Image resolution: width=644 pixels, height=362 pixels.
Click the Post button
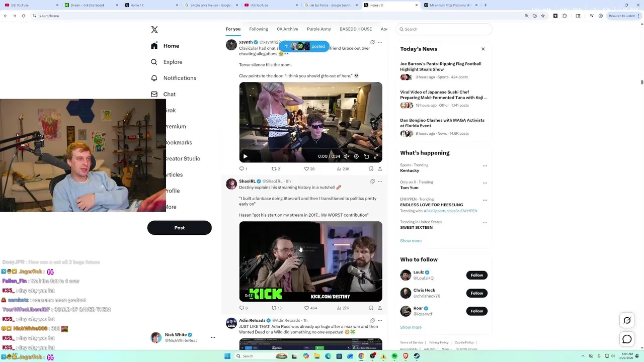tap(179, 228)
